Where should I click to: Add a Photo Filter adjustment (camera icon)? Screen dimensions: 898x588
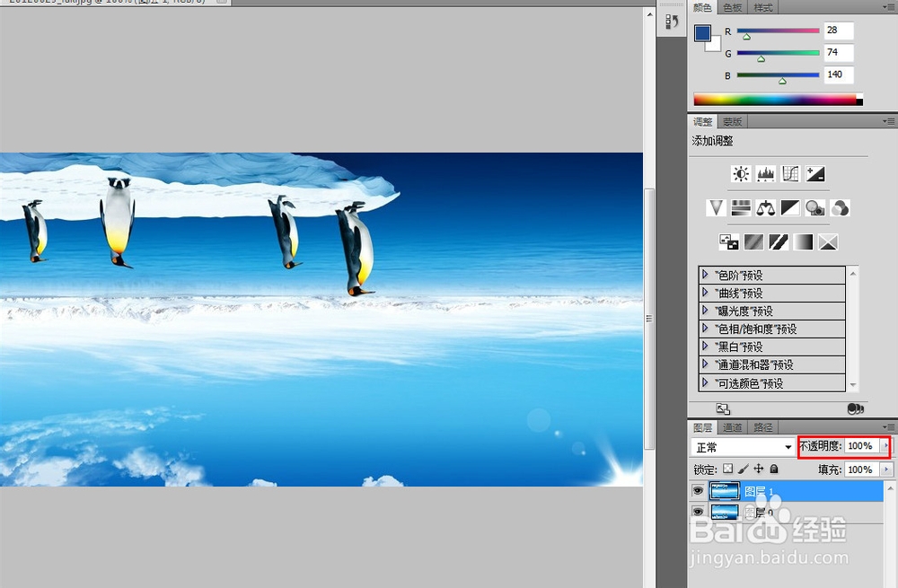coord(815,208)
